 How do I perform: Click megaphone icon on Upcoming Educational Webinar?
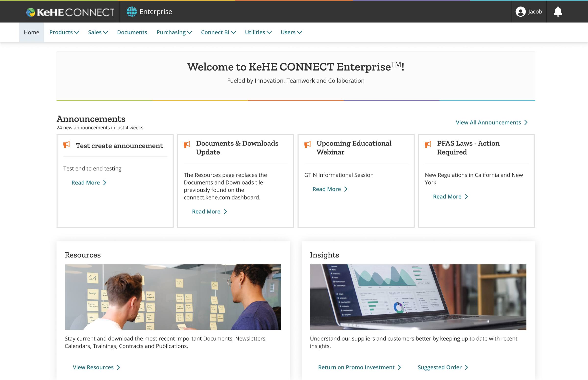click(307, 145)
